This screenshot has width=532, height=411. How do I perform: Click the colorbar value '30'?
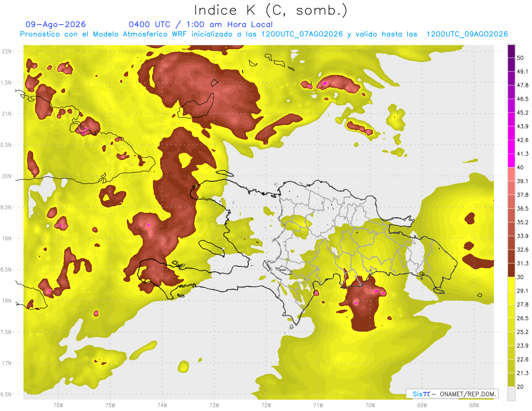point(520,277)
